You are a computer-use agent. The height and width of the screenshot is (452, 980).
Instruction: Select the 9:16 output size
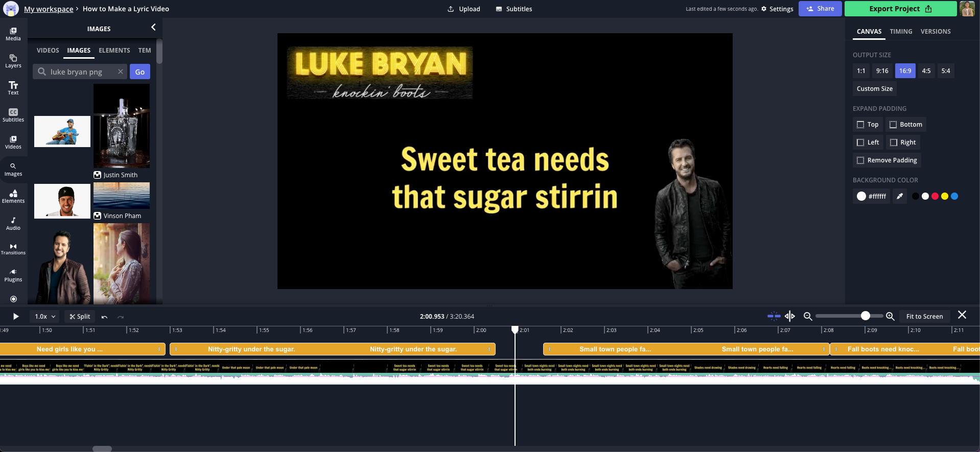[x=882, y=71]
